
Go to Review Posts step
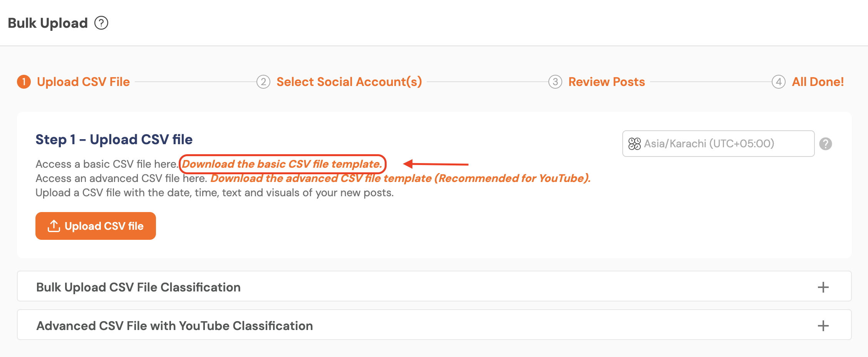[x=607, y=82]
